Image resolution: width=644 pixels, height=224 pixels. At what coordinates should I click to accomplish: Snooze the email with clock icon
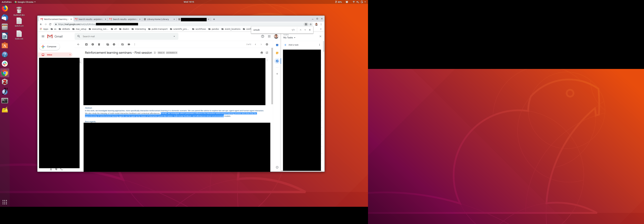click(114, 45)
